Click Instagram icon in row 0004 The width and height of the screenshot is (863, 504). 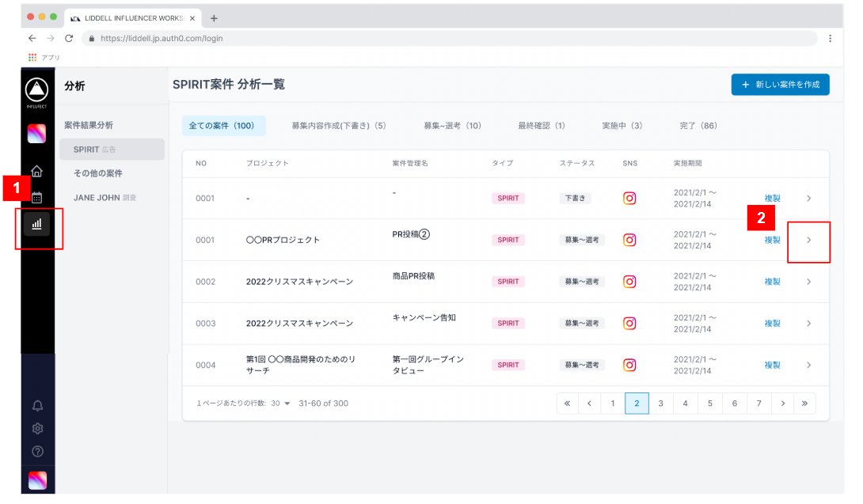[629, 365]
